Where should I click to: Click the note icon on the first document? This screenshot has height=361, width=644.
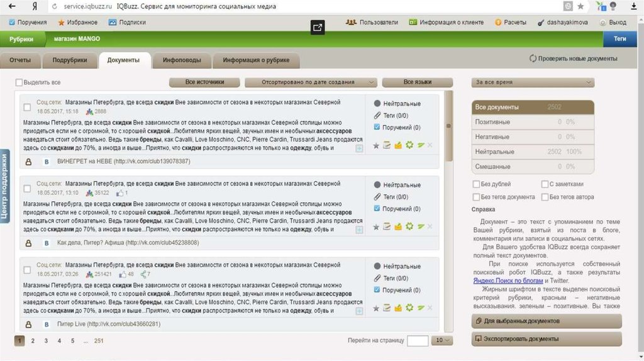[x=387, y=146]
